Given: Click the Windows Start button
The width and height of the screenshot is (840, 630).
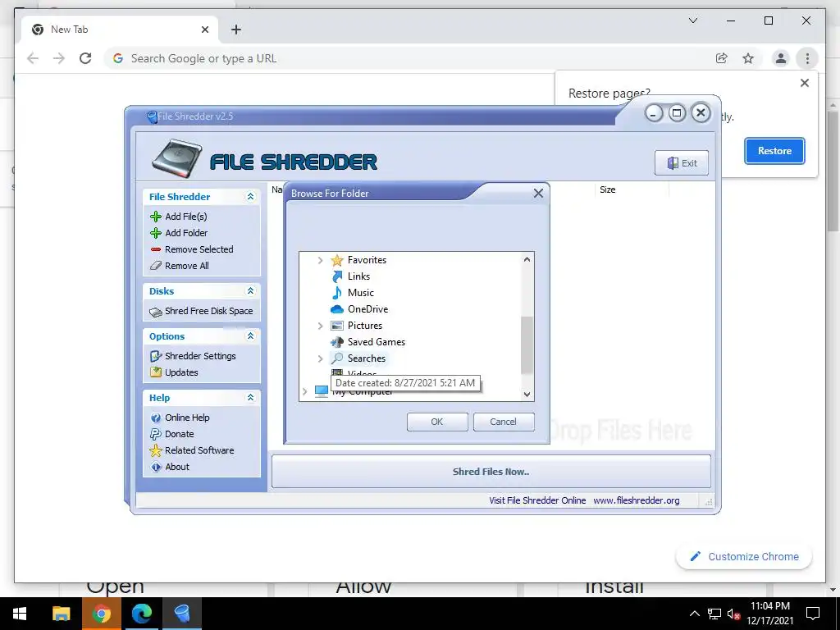Looking at the screenshot, I should tap(20, 614).
